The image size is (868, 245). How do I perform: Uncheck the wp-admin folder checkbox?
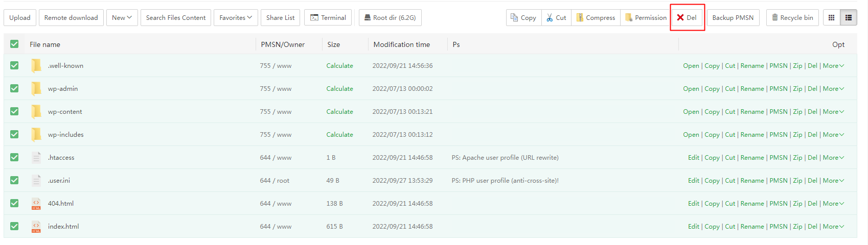[x=14, y=89]
